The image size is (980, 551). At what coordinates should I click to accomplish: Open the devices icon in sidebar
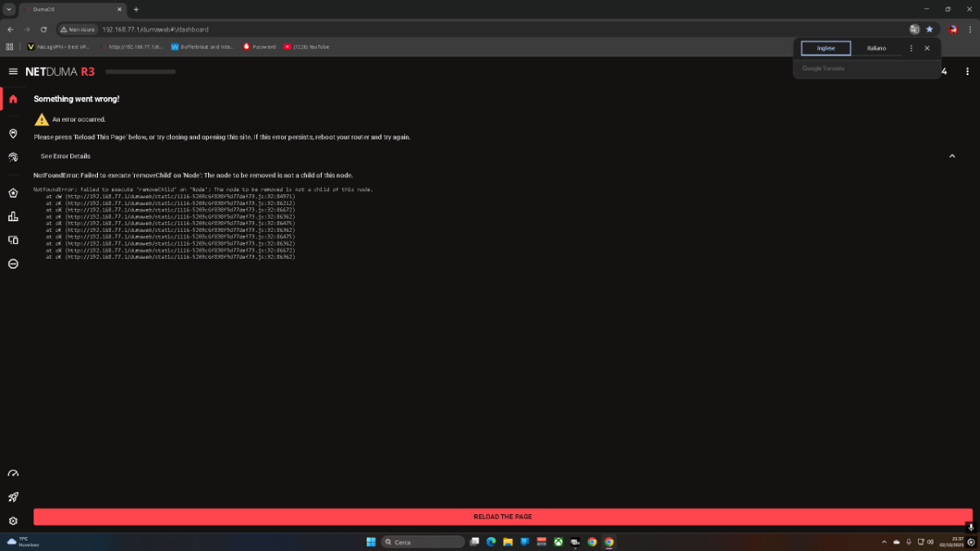pos(13,240)
